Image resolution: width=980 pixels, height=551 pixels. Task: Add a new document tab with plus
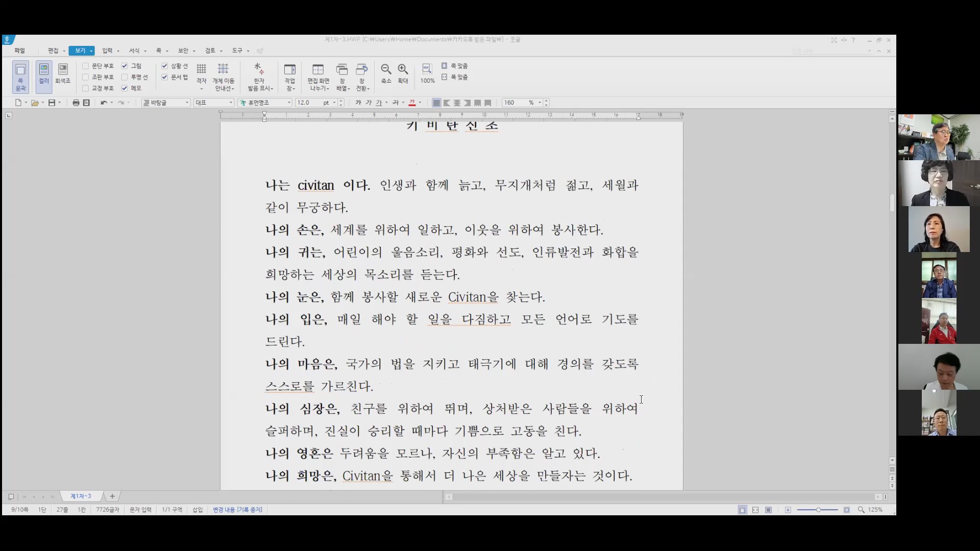click(112, 496)
